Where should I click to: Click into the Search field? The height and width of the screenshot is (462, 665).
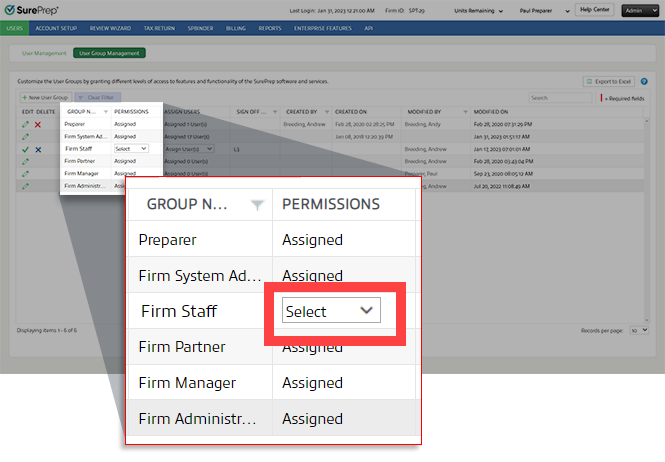tap(560, 98)
